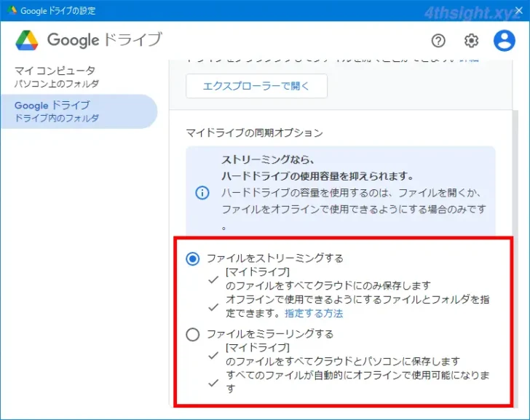This screenshot has height=420, width=530.
Task: Select the ファイルをストリーミングする radio button
Action: 193,259
